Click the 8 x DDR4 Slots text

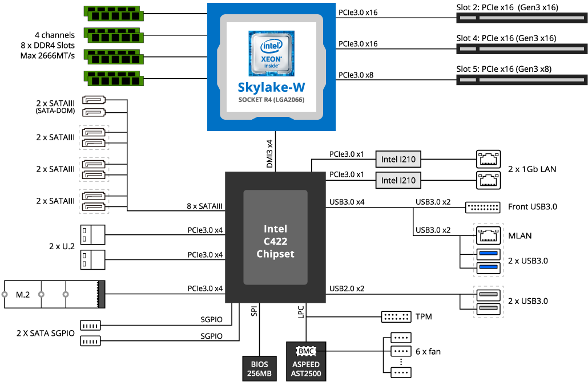pos(47,45)
